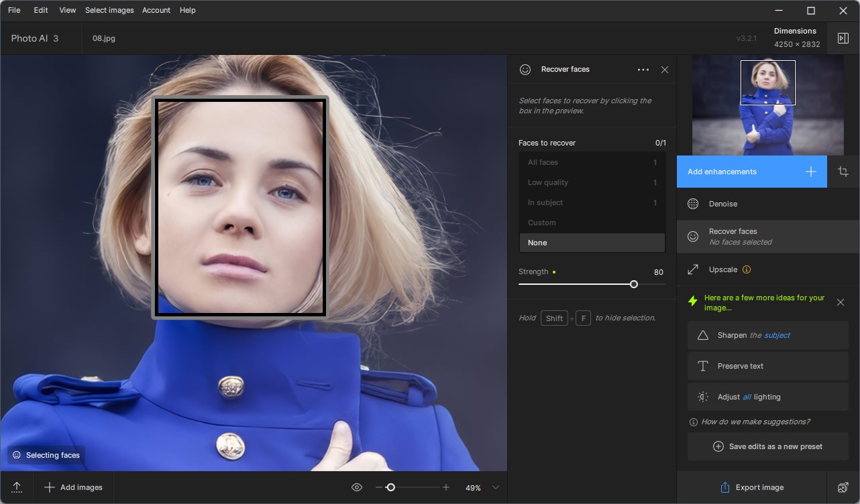This screenshot has width=860, height=504.
Task: Open the image settings icon beside Export
Action: pyautogui.click(x=843, y=487)
